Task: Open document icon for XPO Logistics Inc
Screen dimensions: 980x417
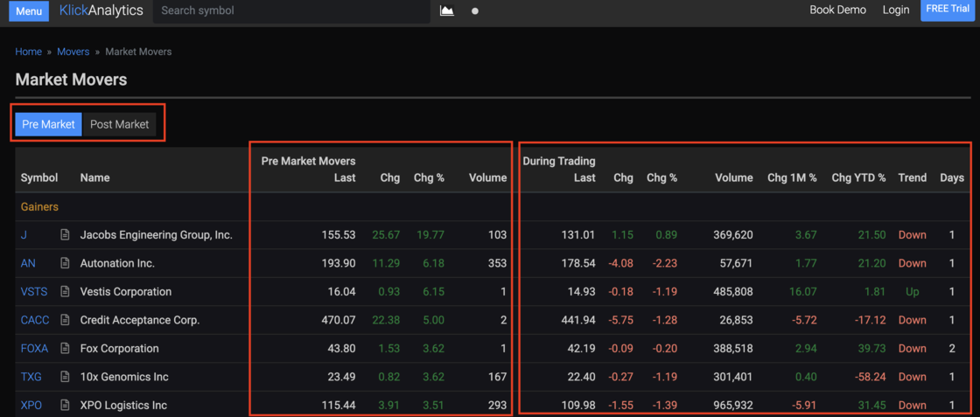Action: [x=65, y=405]
